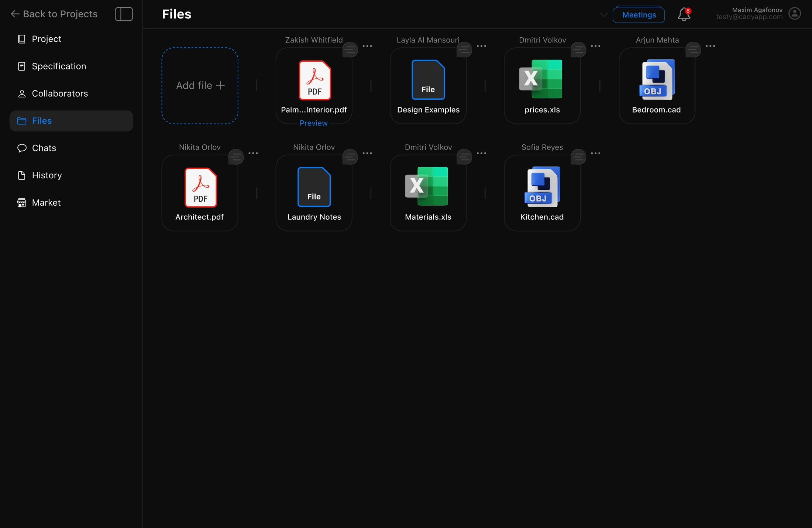Viewport: 812px width, 528px height.
Task: Select the Laundry Notes file icon
Action: [x=314, y=186]
